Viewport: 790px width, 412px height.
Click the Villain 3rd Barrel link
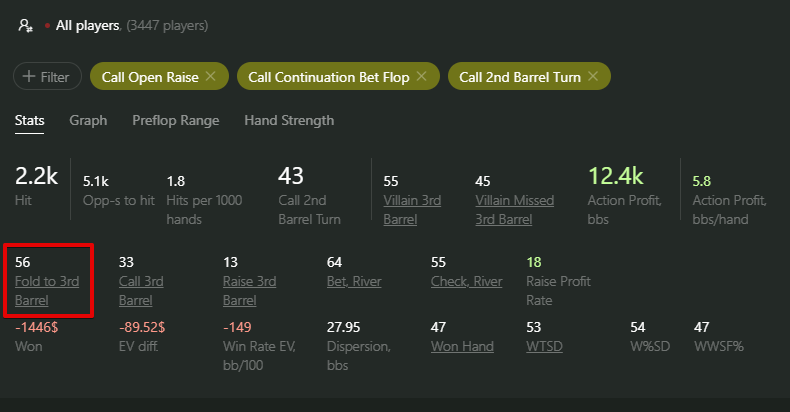tap(412, 209)
